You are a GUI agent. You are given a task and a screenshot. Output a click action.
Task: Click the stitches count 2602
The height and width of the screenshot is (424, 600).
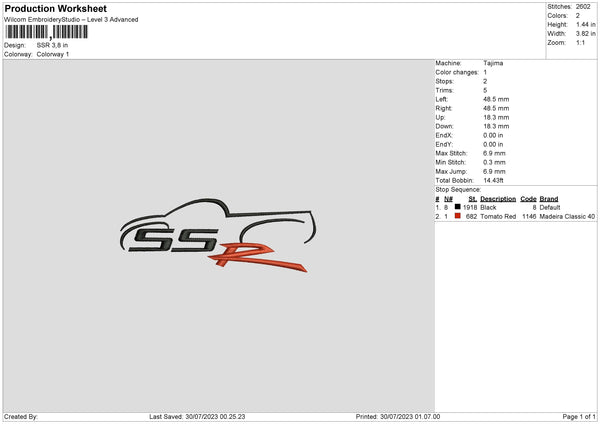583,7
